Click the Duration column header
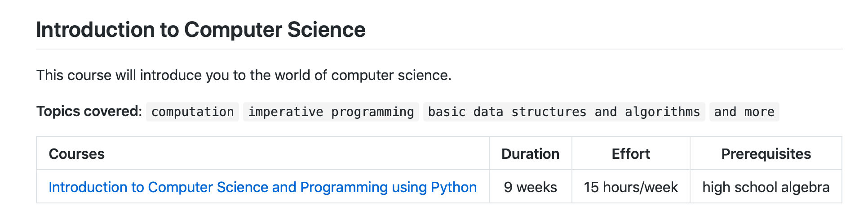The height and width of the screenshot is (216, 868). coord(531,154)
